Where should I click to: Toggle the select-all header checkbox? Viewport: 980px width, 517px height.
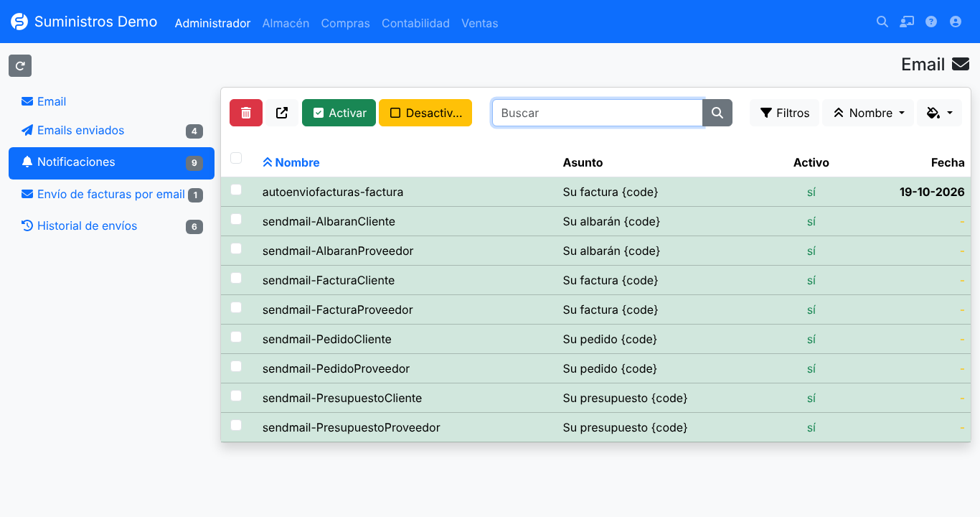pyautogui.click(x=236, y=158)
